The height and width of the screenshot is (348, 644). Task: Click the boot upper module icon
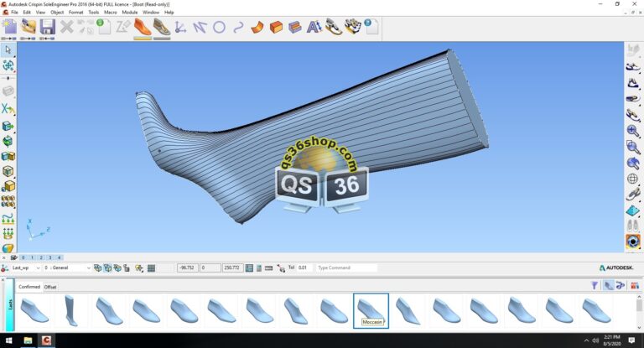click(161, 27)
